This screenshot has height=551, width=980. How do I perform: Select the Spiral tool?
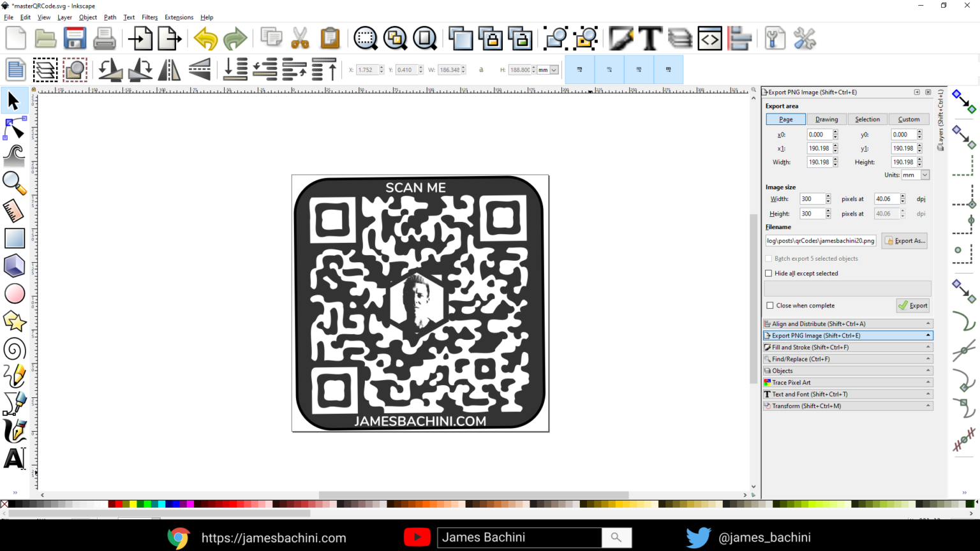pyautogui.click(x=14, y=349)
